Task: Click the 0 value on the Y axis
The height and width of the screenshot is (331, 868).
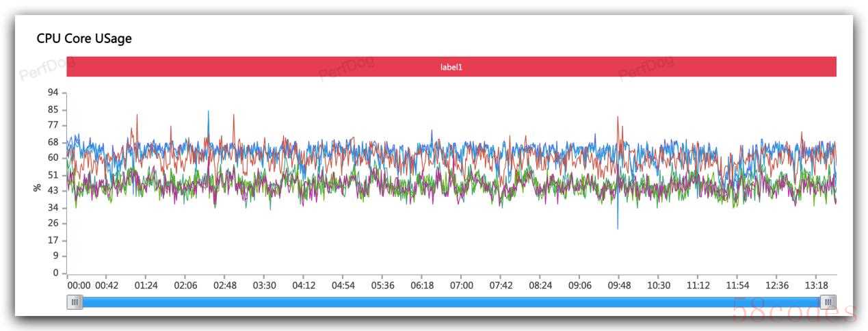Action: coord(55,274)
